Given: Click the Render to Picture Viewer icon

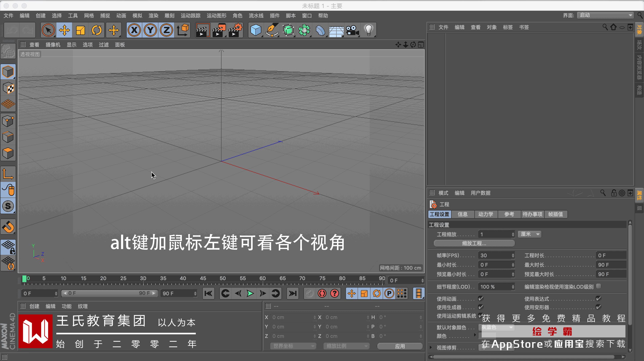Looking at the screenshot, I should click(x=218, y=30).
